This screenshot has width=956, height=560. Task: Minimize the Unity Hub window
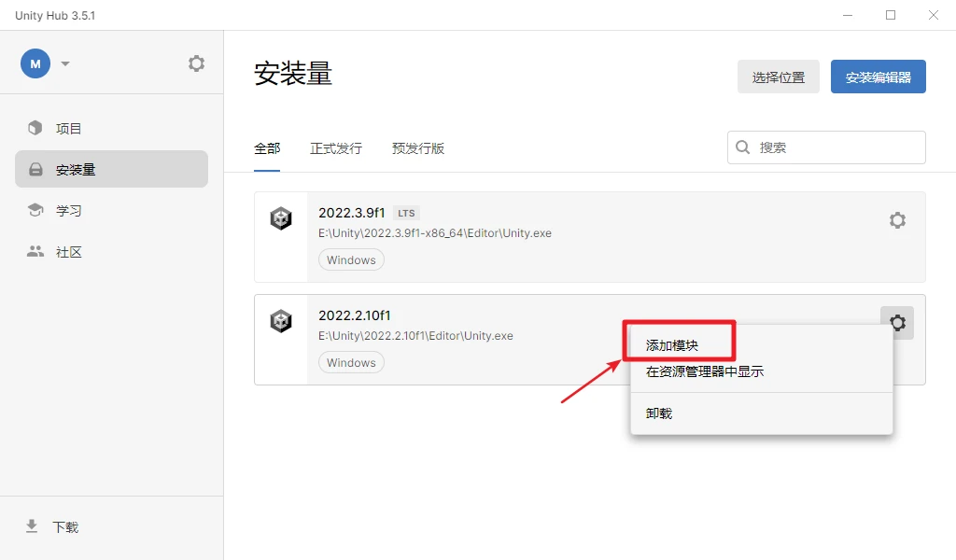[848, 15]
